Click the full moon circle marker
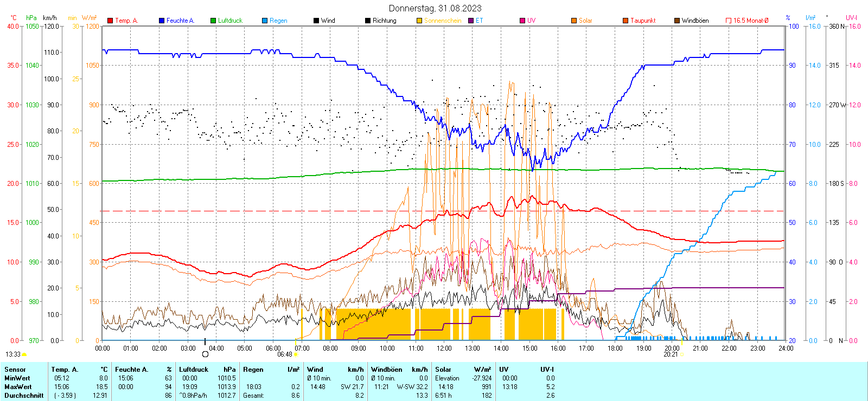 click(205, 354)
